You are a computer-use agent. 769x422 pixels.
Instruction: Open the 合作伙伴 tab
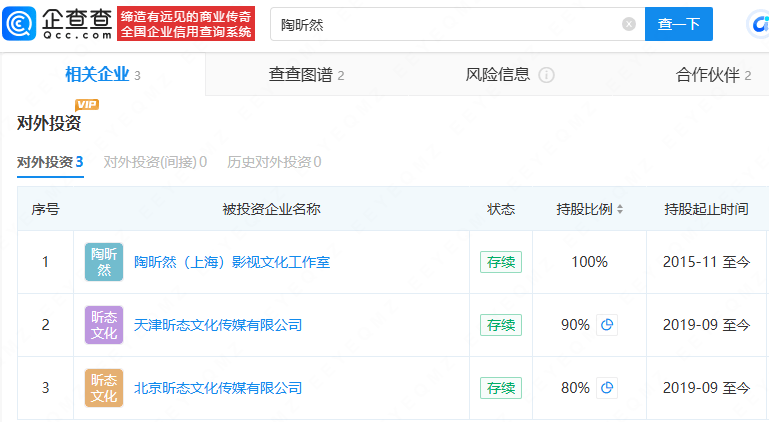[x=714, y=75]
